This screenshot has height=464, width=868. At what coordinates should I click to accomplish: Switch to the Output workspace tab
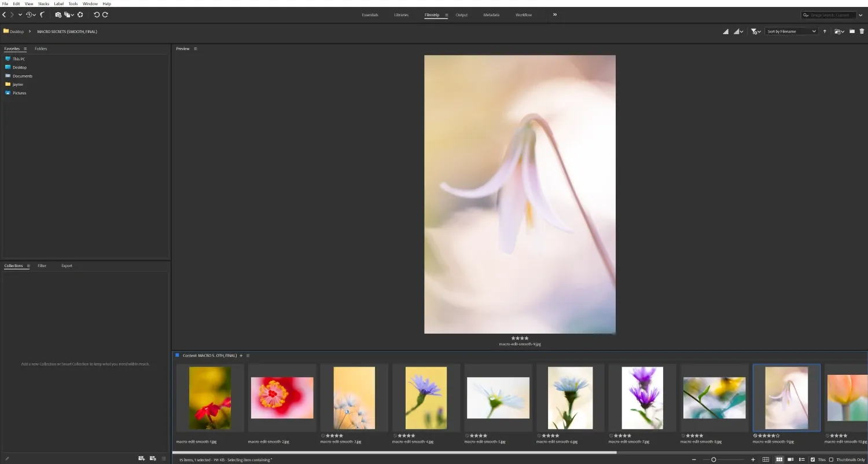462,14
